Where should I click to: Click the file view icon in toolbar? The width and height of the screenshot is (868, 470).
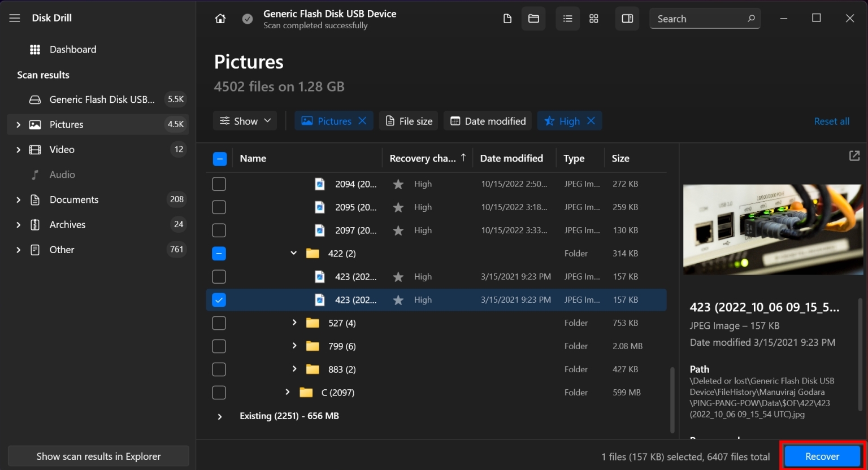coord(507,18)
